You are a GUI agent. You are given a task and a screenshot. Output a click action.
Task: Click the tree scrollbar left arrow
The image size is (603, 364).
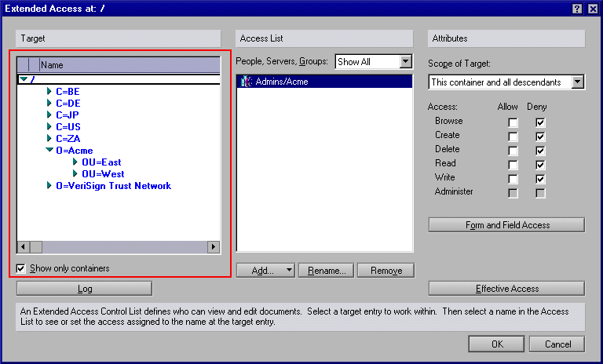23,246
